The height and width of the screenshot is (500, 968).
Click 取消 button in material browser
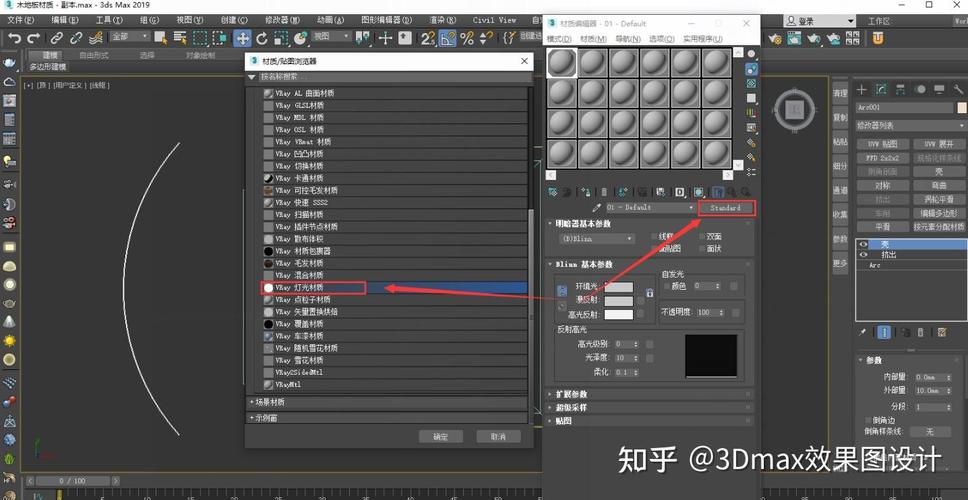tap(498, 436)
